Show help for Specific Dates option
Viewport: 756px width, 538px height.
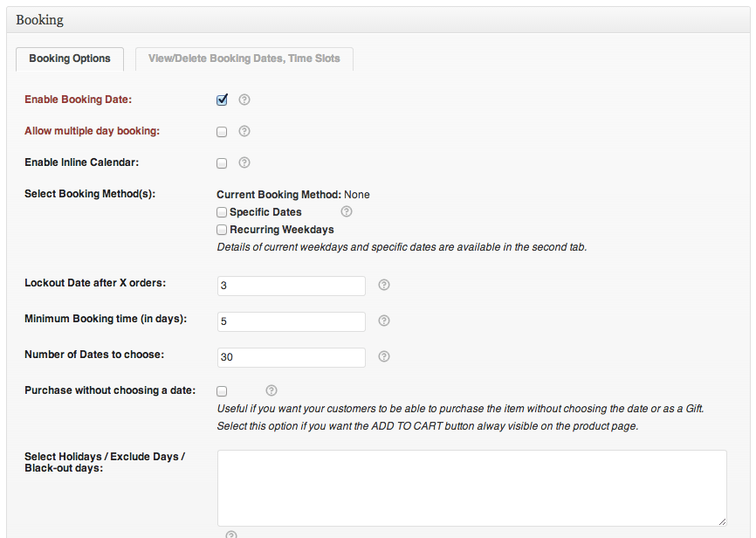(347, 211)
